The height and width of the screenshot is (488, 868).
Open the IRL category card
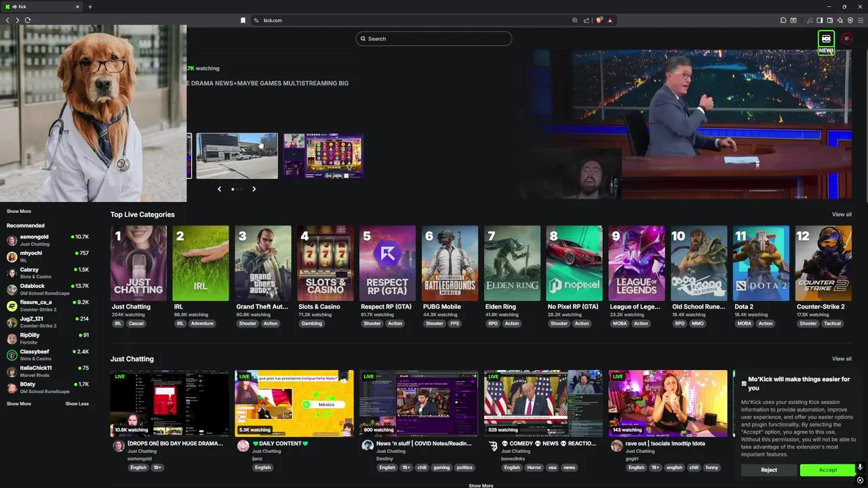[201, 263]
